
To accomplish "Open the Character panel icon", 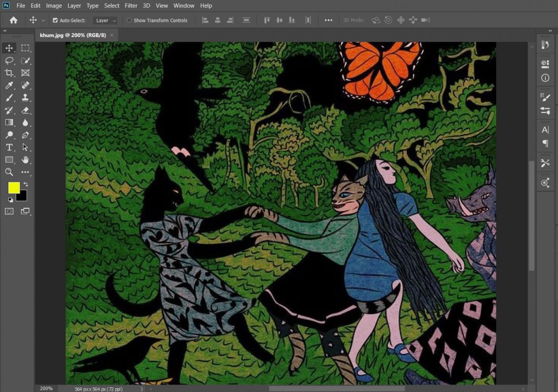I will point(545,130).
